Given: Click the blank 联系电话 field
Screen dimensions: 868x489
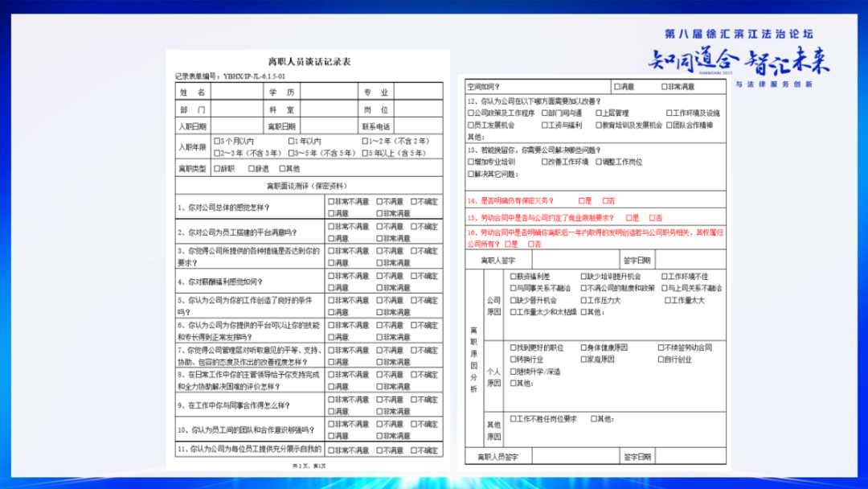Looking at the screenshot, I should (x=419, y=126).
